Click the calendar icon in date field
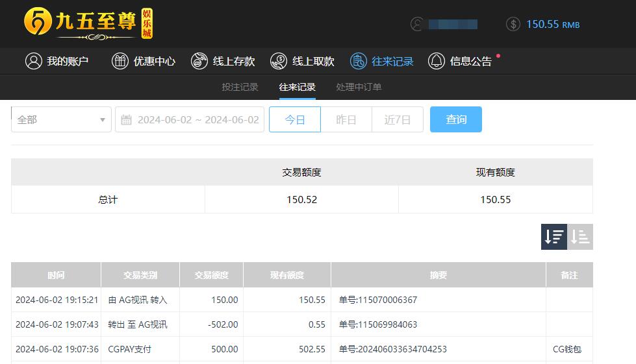The image size is (636, 364). [x=127, y=120]
